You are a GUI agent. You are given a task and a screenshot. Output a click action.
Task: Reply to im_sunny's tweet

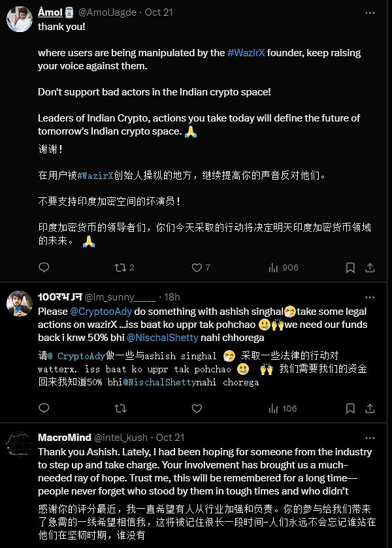tap(44, 408)
